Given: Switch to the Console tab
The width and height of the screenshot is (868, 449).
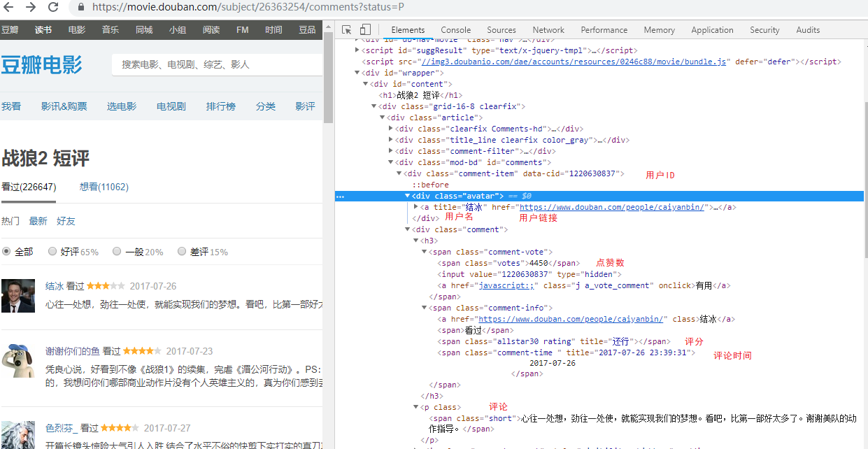Looking at the screenshot, I should [456, 30].
